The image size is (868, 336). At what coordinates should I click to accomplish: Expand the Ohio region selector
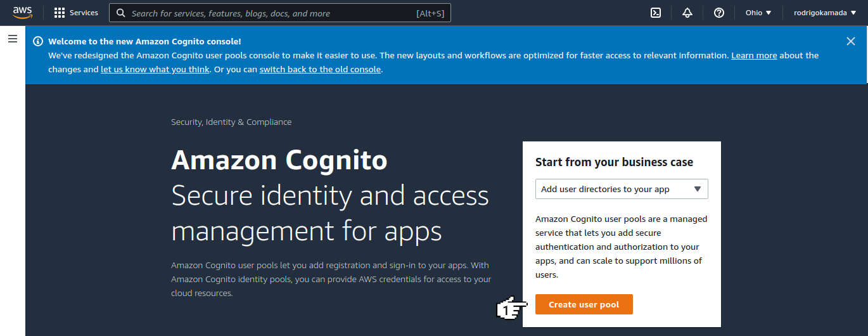coord(758,13)
